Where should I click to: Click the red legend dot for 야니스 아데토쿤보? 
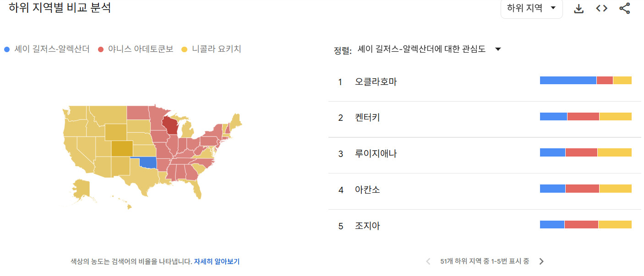101,49
